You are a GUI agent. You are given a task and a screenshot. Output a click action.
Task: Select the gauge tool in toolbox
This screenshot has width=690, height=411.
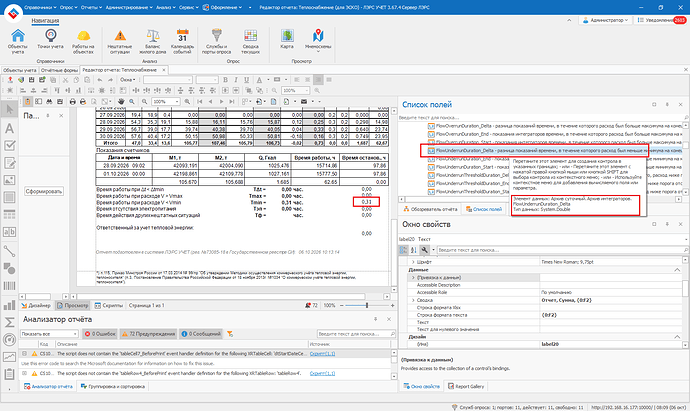[x=9, y=340]
